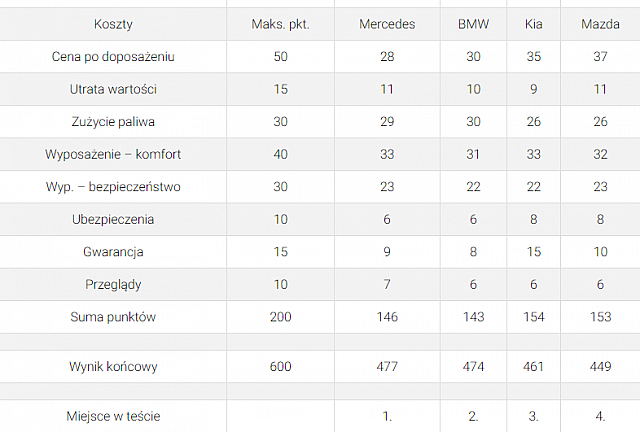Click the Utrata wartości row label
Screen dimensions: 640x432
tap(113, 89)
